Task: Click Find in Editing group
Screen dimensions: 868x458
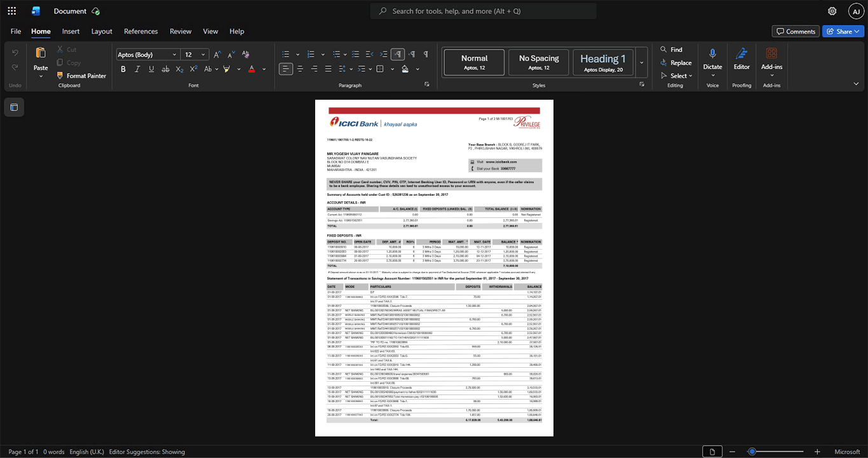Action: click(672, 50)
